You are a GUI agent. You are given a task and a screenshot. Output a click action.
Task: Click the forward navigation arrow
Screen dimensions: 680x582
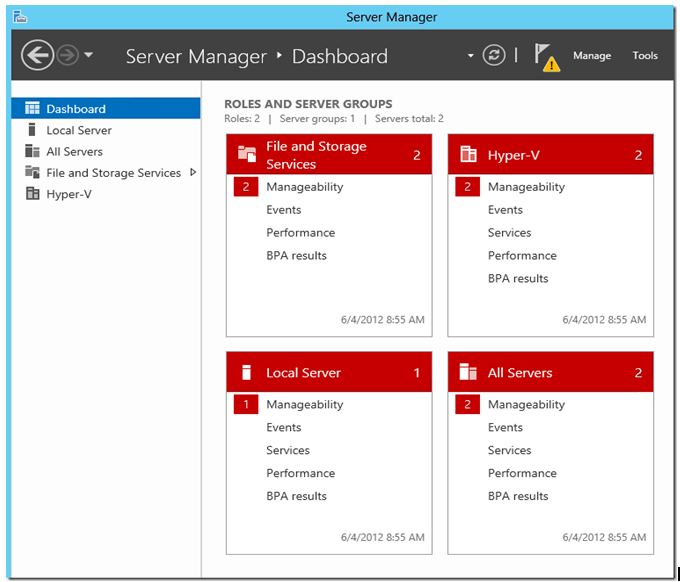click(x=68, y=55)
